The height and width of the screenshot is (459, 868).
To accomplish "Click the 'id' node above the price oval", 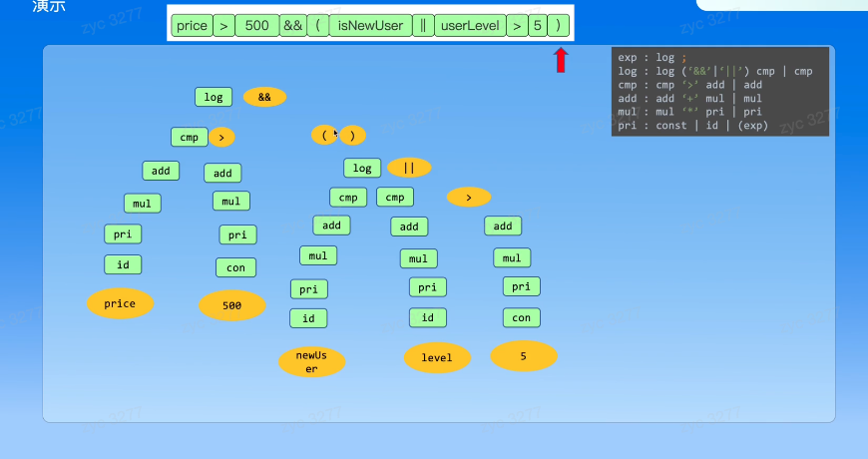I will tap(123, 264).
